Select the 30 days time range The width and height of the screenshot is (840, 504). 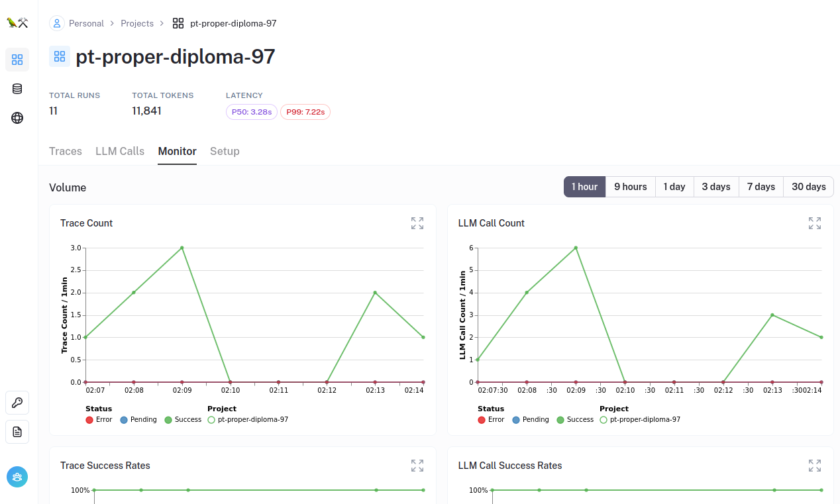tap(808, 187)
